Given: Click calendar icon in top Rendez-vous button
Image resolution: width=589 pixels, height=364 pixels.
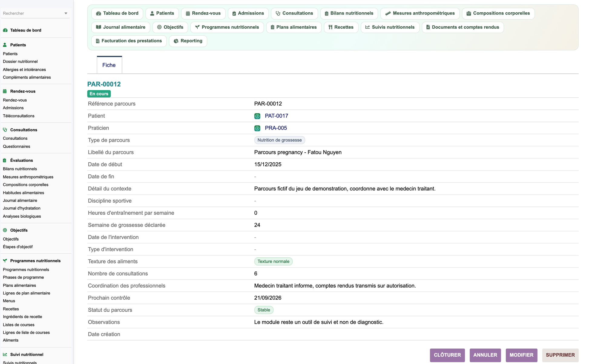Looking at the screenshot, I should [188, 13].
